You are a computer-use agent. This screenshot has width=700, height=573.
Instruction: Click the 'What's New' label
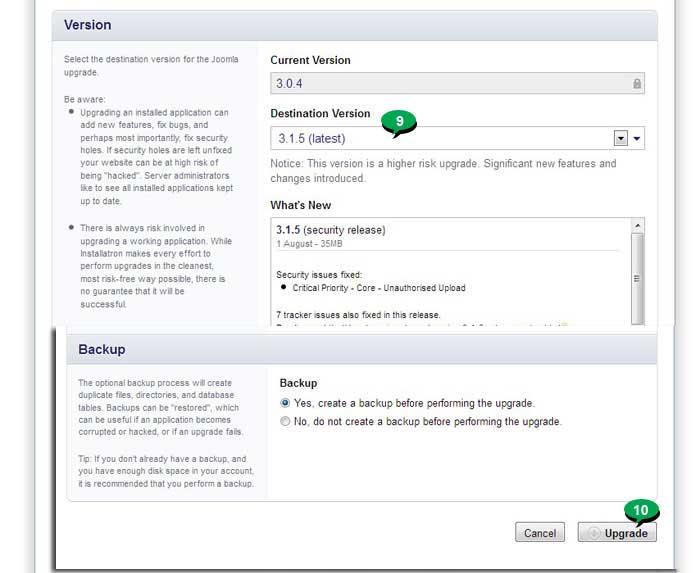(x=300, y=205)
